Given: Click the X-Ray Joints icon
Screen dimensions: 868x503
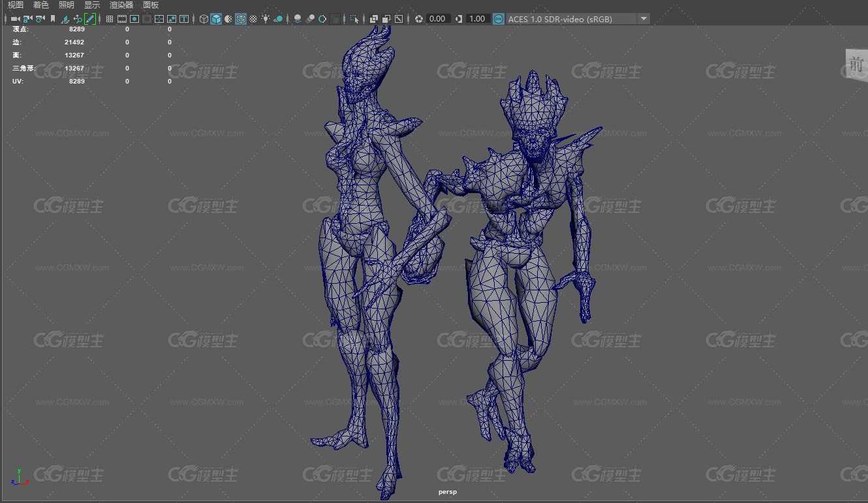Looking at the screenshot, I should pyautogui.click(x=399, y=19).
